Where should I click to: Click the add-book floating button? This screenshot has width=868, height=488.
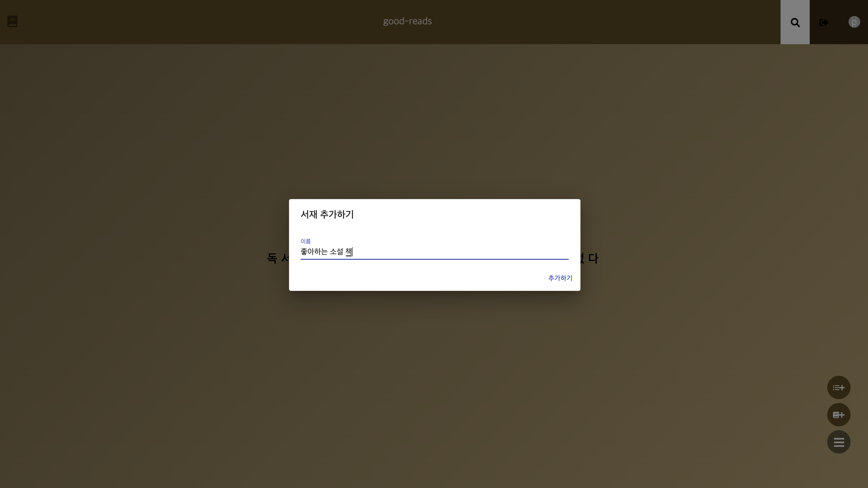pos(838,415)
